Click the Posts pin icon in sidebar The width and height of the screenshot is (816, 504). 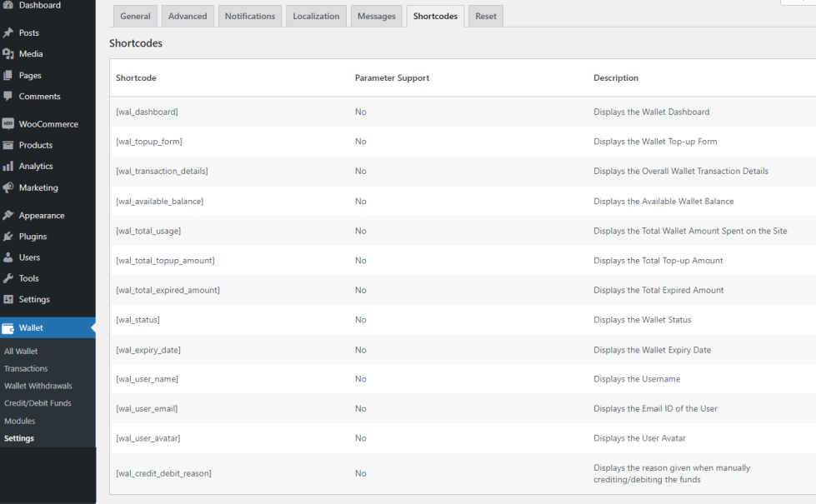click(8, 33)
